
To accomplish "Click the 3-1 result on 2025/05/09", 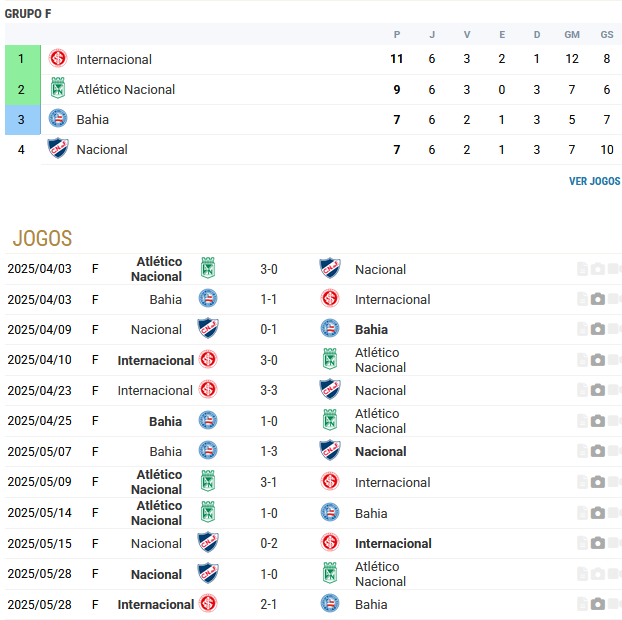I will coord(269,482).
